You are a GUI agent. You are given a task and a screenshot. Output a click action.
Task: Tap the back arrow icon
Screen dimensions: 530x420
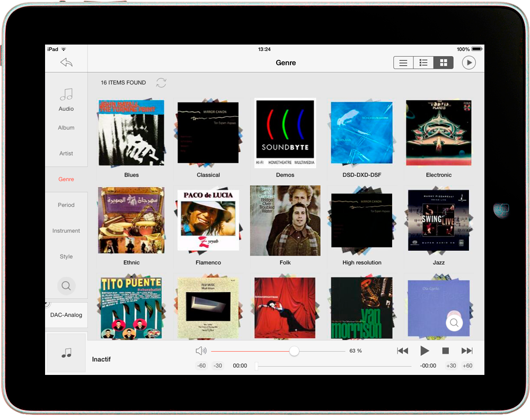click(66, 63)
